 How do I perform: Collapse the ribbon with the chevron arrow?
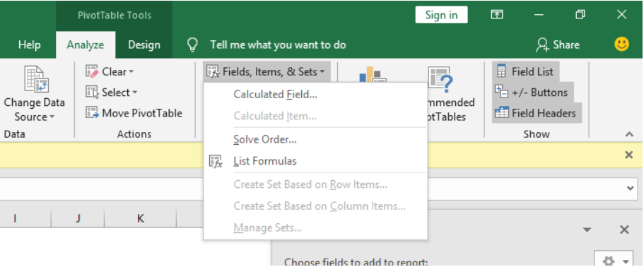point(629,134)
